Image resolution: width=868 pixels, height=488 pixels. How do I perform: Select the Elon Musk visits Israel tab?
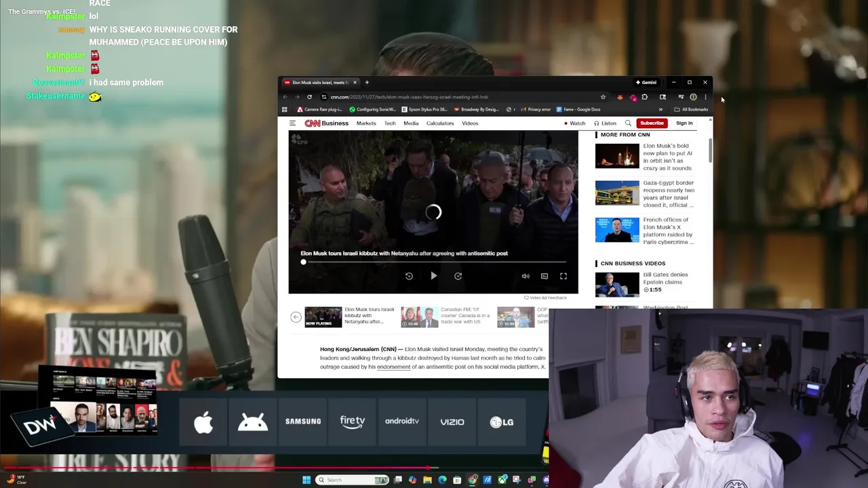319,83
